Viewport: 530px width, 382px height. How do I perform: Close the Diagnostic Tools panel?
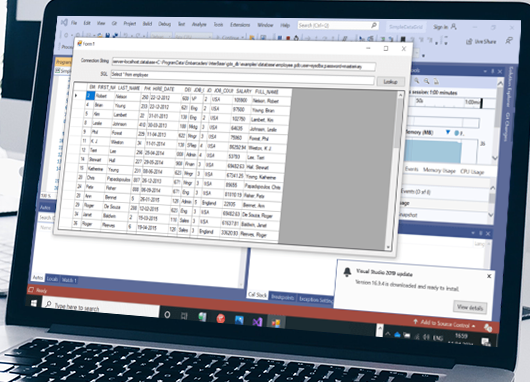(x=500, y=72)
